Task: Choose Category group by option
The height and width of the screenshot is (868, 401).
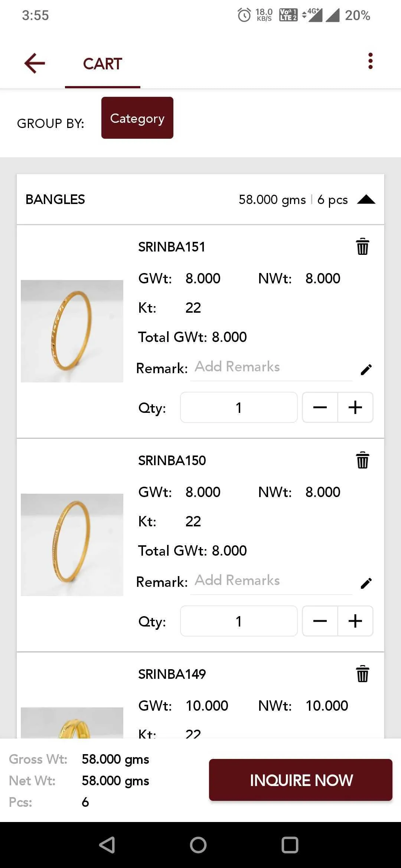Action: point(137,118)
